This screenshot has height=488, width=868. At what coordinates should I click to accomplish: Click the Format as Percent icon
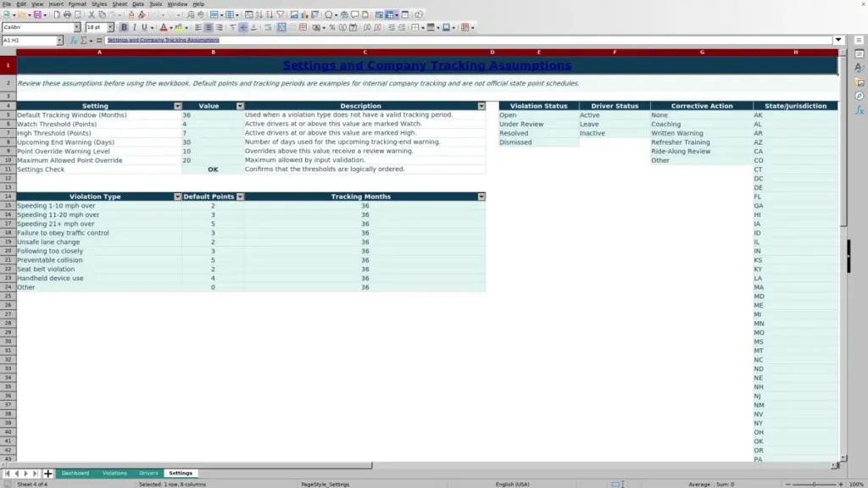[331, 27]
